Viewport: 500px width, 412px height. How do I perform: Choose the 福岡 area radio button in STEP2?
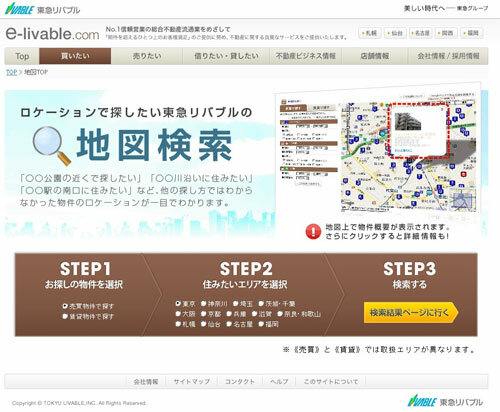tap(261, 324)
